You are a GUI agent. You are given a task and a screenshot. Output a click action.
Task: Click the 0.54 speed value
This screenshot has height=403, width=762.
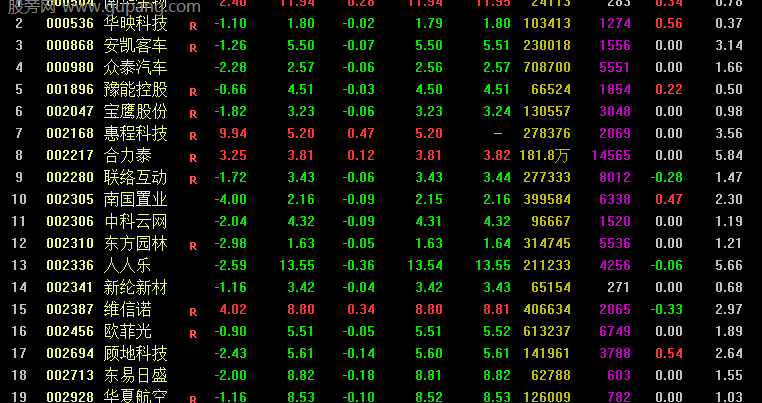[x=669, y=353]
